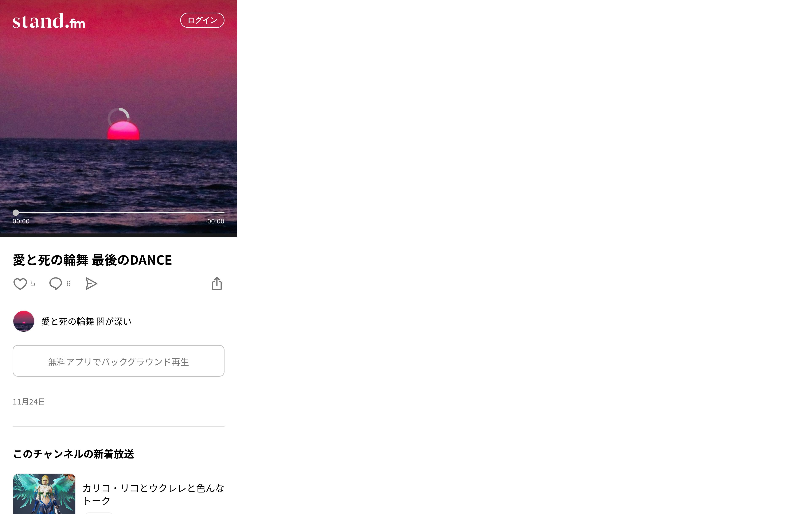Image resolution: width=812 pixels, height=514 pixels.
Task: Like the broadcast with the heart icon
Action: 20,284
